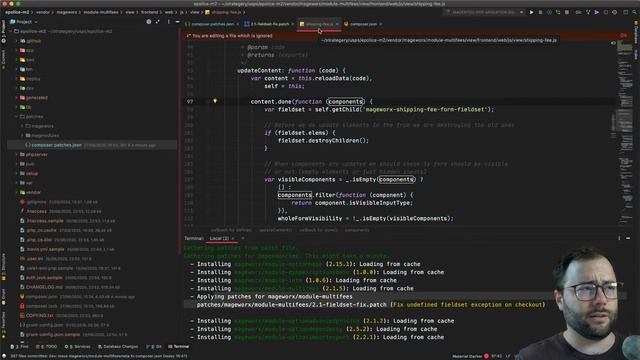Expand the app folder in the project tree
The width and height of the screenshot is (640, 360).
pos(17,50)
